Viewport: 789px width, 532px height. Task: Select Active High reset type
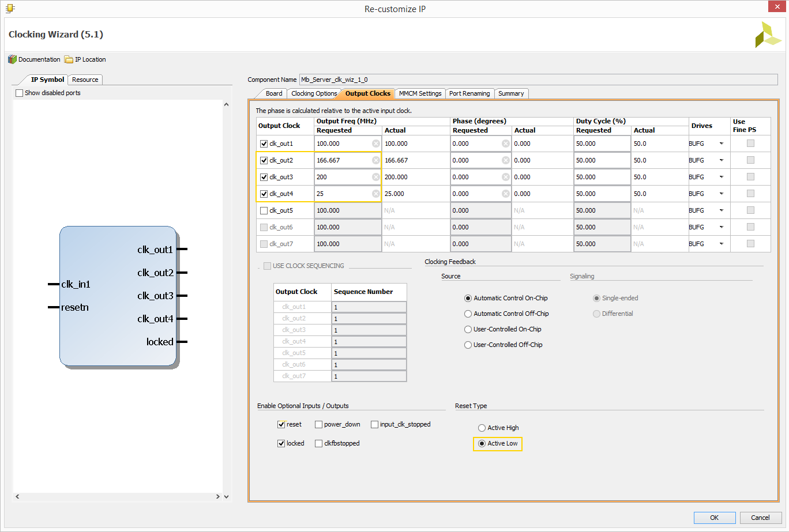pos(482,428)
